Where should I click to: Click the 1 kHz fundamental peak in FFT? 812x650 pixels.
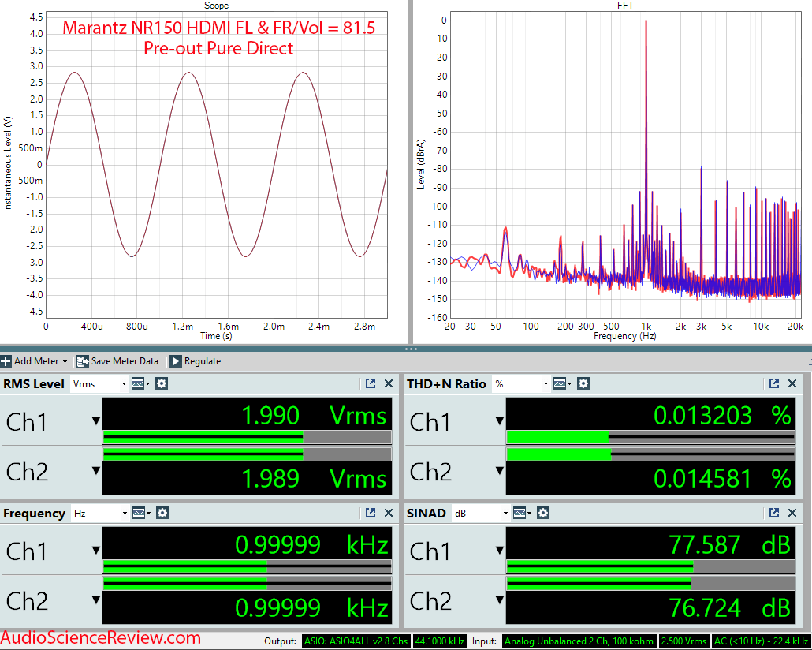point(646,21)
